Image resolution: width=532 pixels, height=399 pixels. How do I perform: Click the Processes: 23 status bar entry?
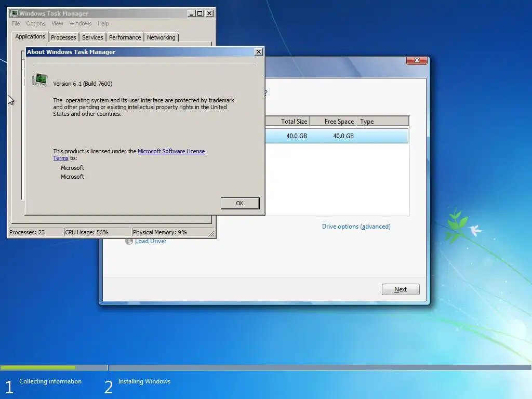(x=36, y=232)
